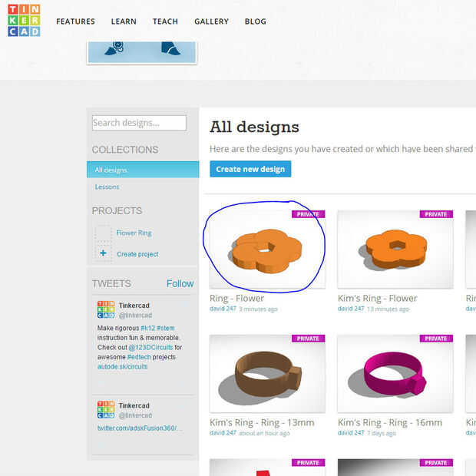
Task: Open brown Kim's Ring 13mm thumbnail
Action: [x=267, y=373]
